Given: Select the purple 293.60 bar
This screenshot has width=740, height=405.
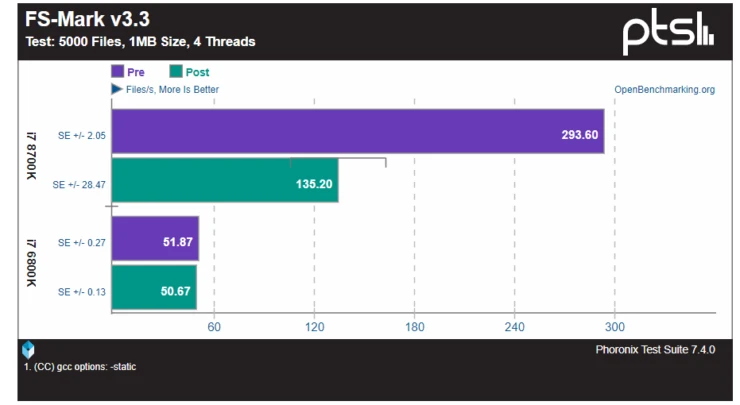Looking at the screenshot, I should pyautogui.click(x=357, y=133).
